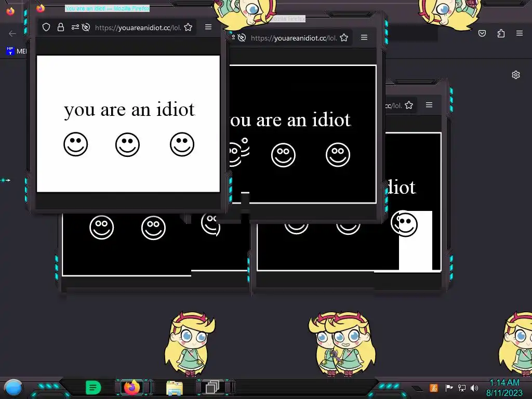Click the tracking protection shield in the white-page popup

click(x=46, y=27)
